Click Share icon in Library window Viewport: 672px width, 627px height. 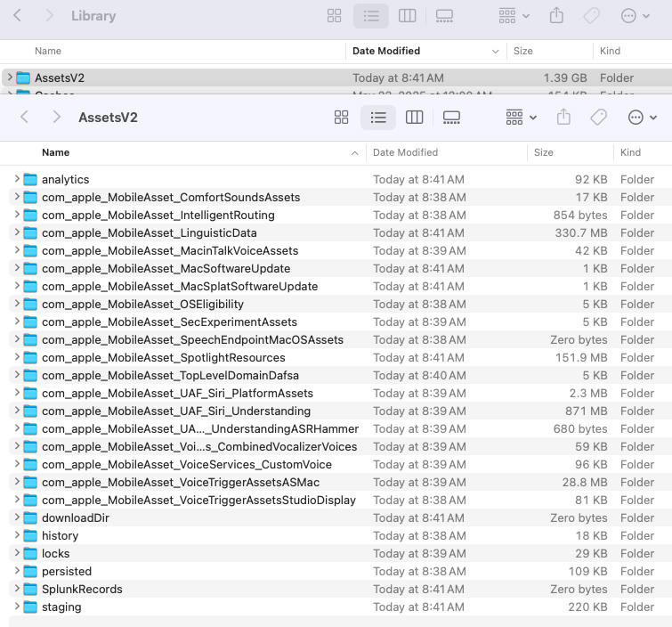556,16
